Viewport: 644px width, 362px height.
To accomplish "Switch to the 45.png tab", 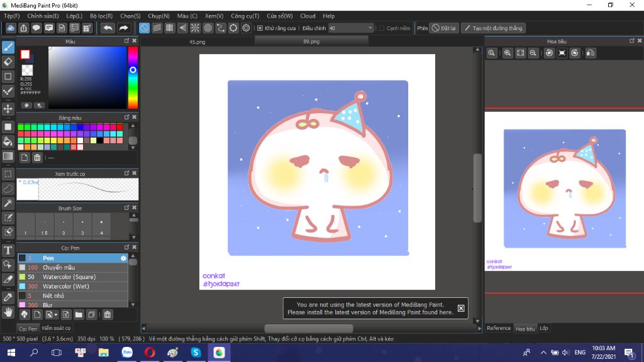I will (x=197, y=41).
